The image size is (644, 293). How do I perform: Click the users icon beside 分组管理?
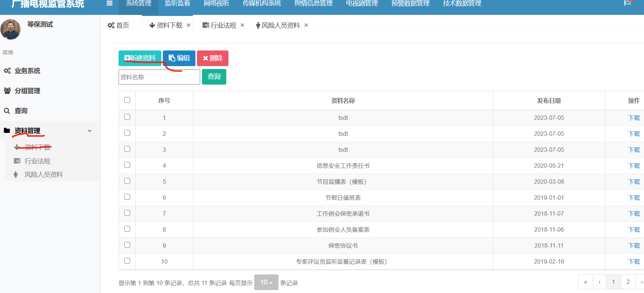7,91
